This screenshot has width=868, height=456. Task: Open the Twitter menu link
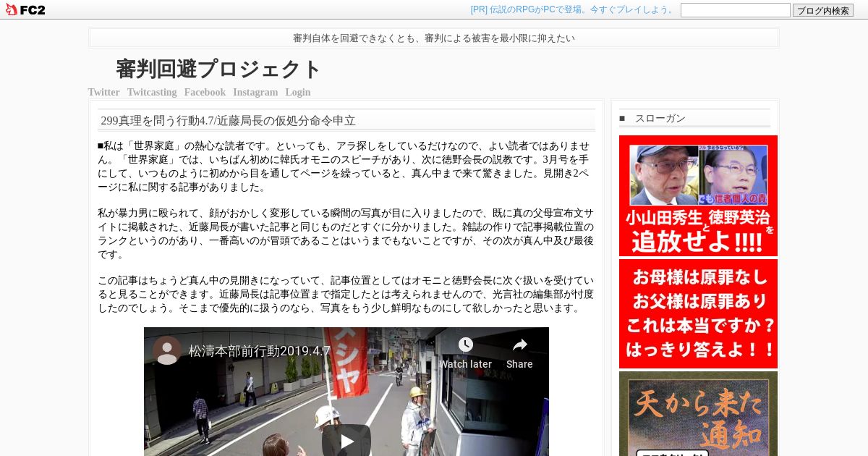click(103, 92)
